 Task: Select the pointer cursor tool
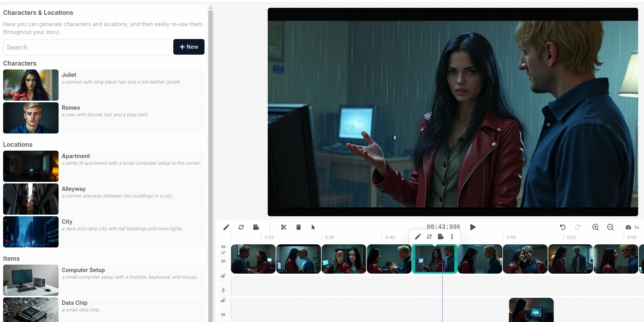[x=313, y=227]
